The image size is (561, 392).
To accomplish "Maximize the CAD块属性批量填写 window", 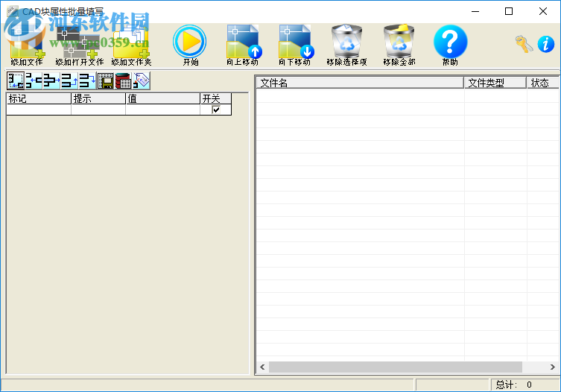I will pos(509,11).
